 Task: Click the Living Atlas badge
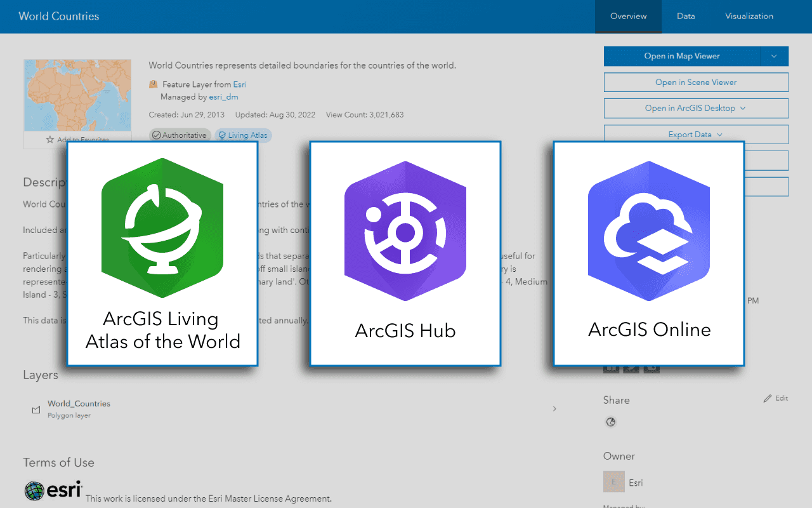[x=243, y=135]
